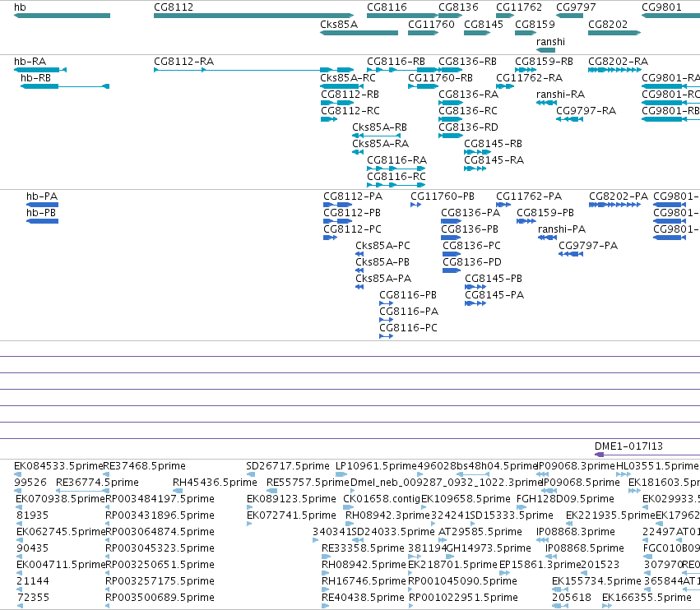This screenshot has width=700, height=610.
Task: Click the hb-RA transcript label
Action: pyautogui.click(x=30, y=61)
